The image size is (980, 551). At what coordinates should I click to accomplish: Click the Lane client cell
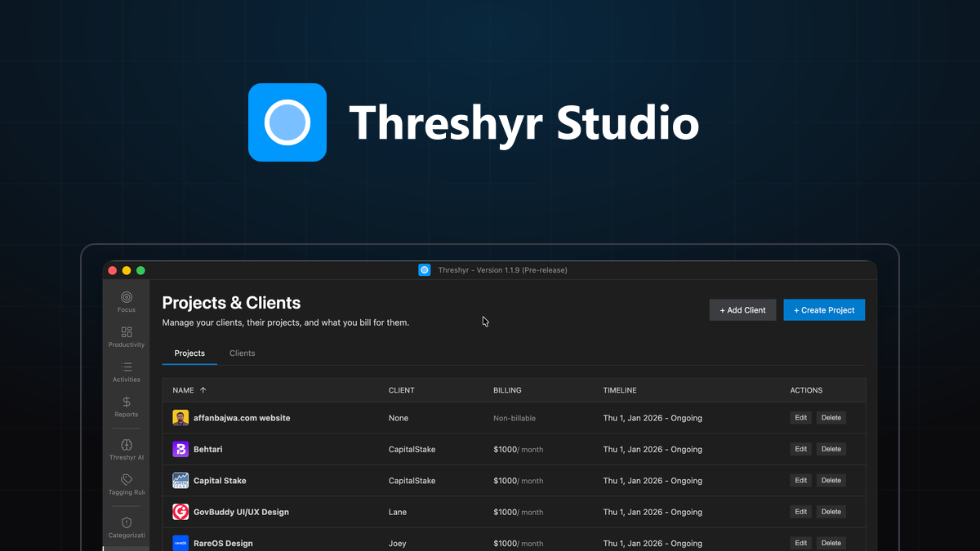(x=397, y=512)
